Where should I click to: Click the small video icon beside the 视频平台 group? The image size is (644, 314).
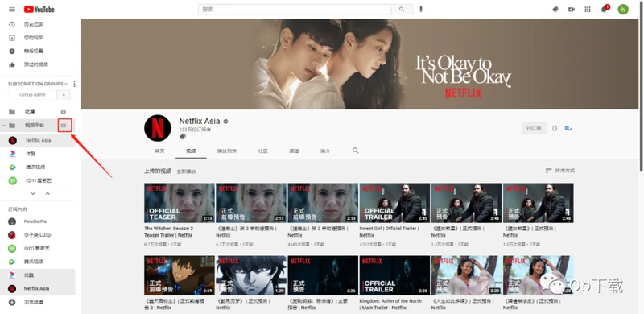(64, 125)
